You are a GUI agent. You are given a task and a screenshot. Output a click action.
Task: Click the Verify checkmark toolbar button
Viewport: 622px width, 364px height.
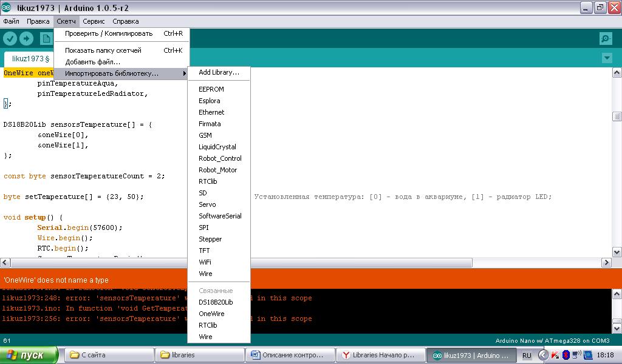(x=10, y=39)
